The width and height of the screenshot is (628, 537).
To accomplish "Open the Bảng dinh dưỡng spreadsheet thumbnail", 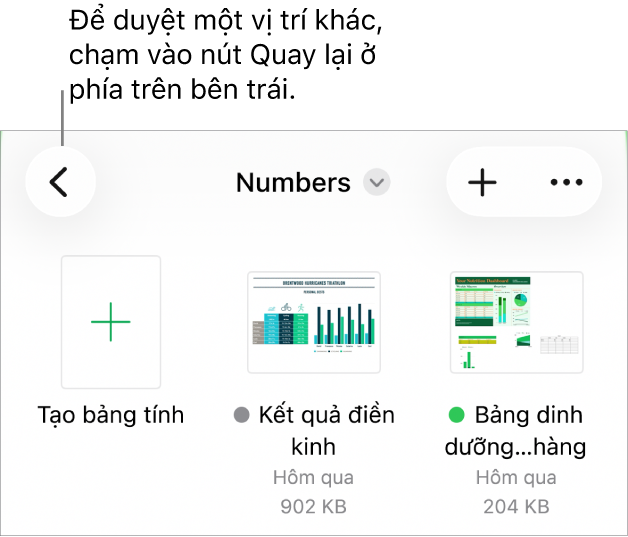I will point(516,322).
